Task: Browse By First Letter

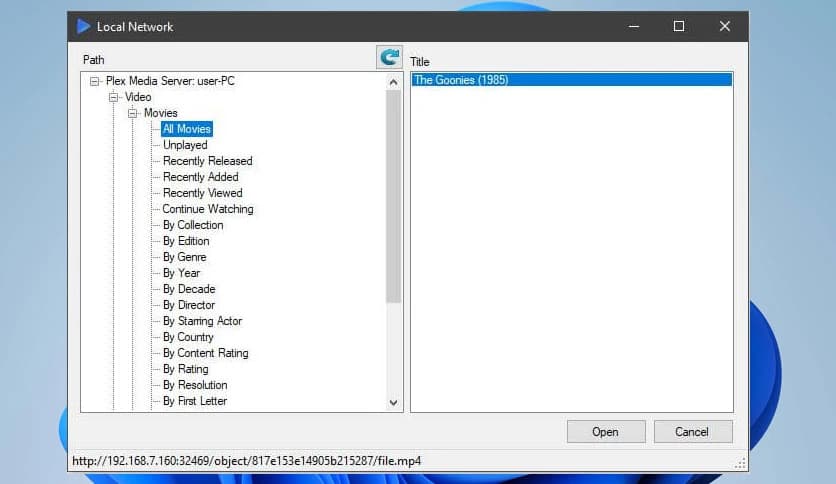Action: 195,401
